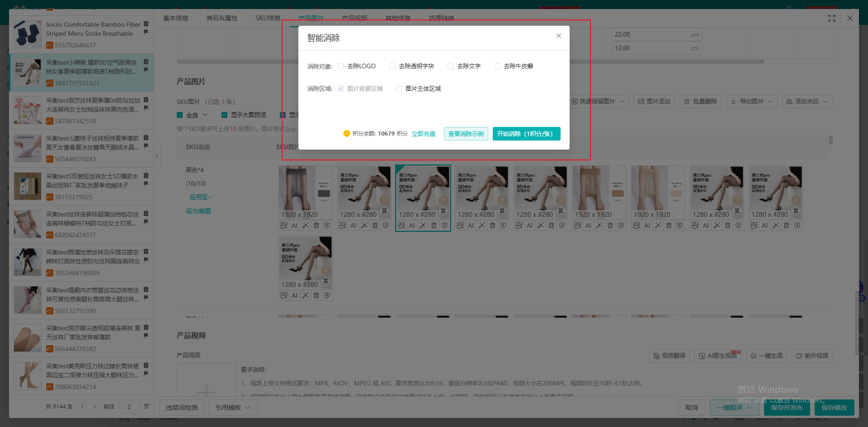Click the 图片添加 button
This screenshot has height=427, width=868.
(x=654, y=102)
